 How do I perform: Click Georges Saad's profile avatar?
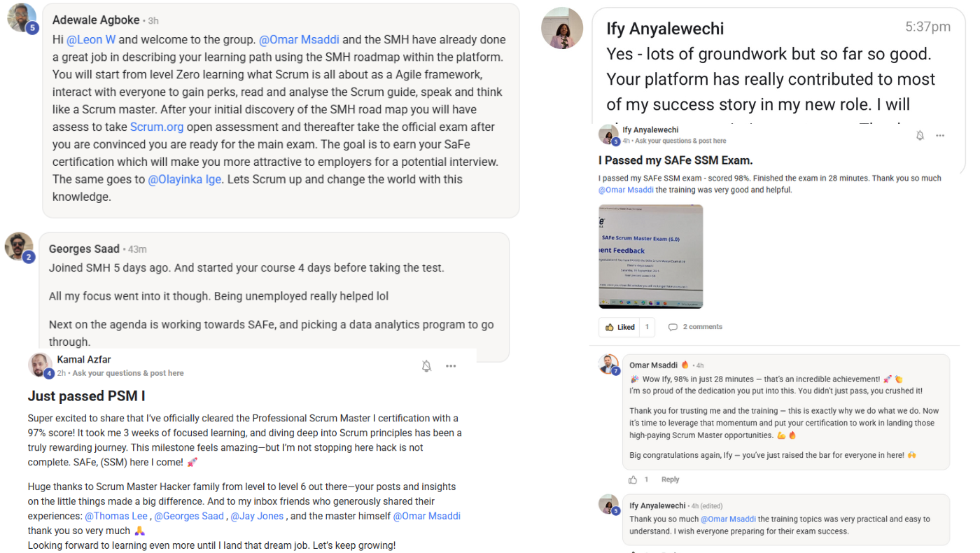click(19, 246)
